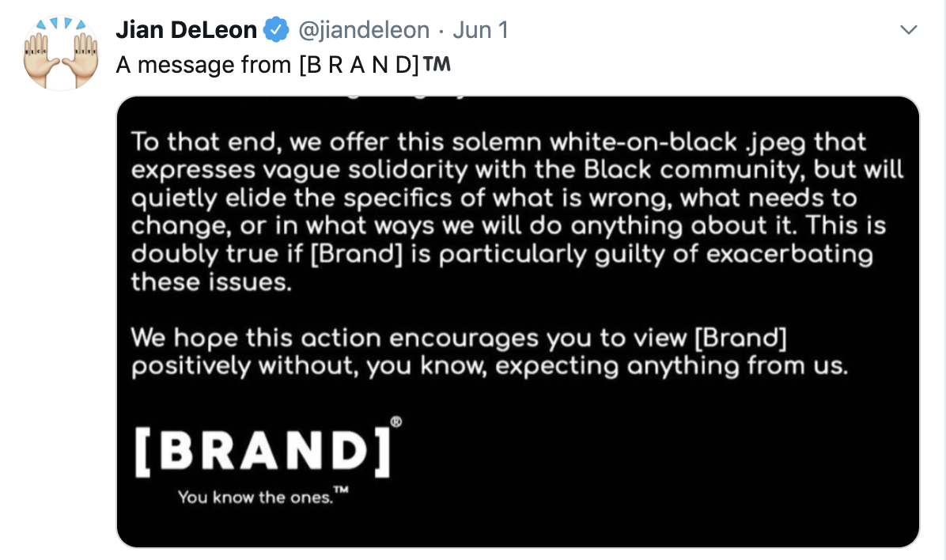
Task: Click the cropped text line atop the image
Action: (x=395, y=100)
